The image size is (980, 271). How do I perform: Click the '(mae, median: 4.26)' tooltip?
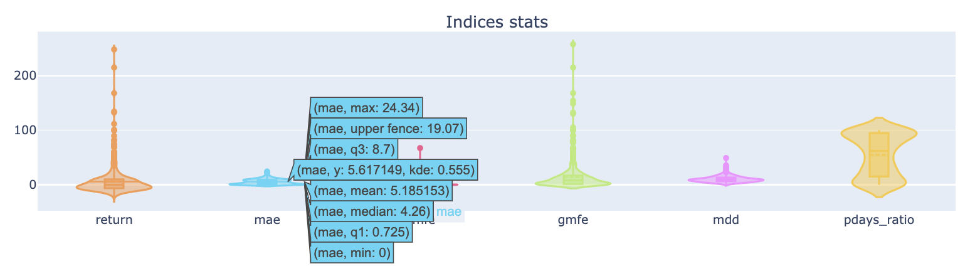tap(372, 211)
